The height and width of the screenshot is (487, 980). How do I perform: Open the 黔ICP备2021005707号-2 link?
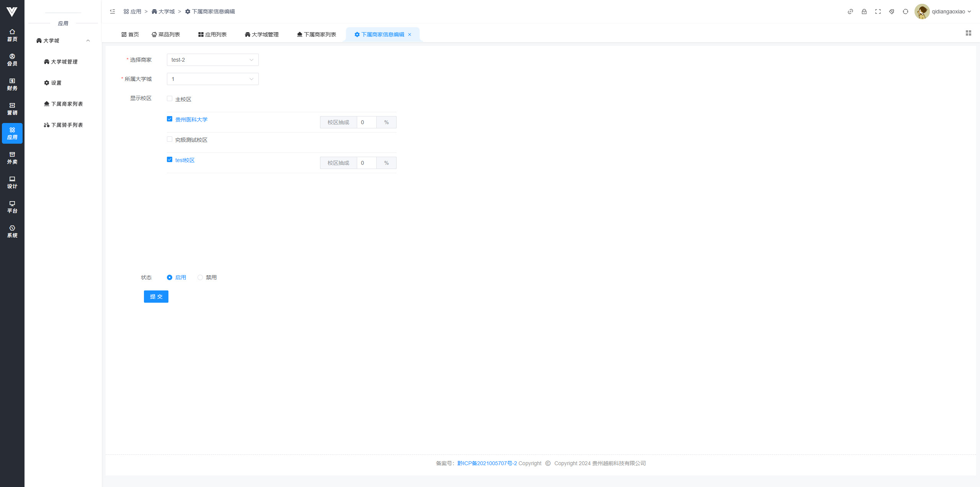(487, 463)
